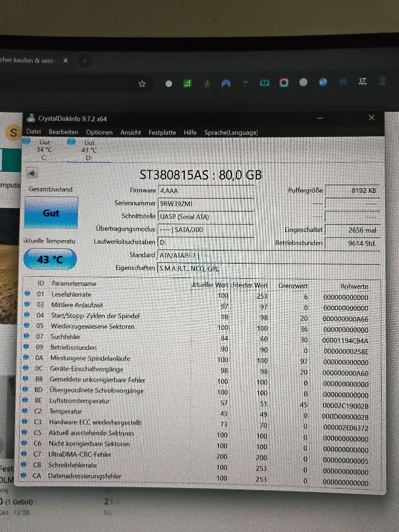
Task: Click status dot of Hardware-ECC wiederhergestellt
Action: (x=25, y=421)
